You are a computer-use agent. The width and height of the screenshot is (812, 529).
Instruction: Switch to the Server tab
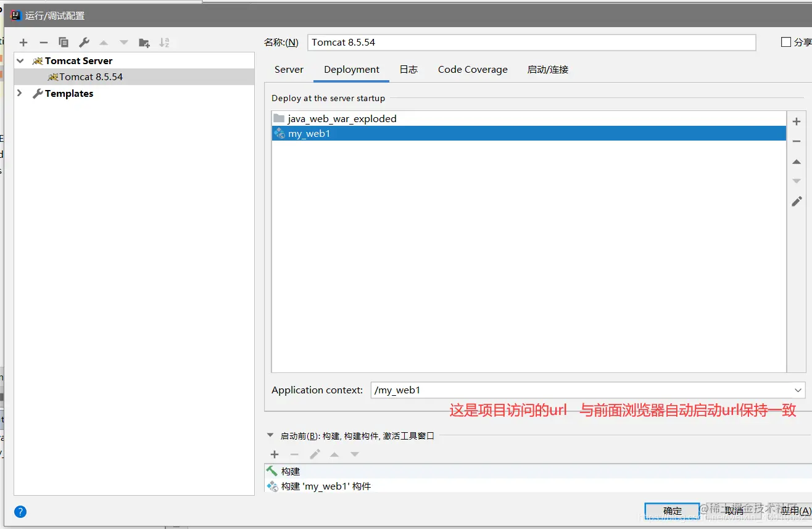pyautogui.click(x=289, y=70)
